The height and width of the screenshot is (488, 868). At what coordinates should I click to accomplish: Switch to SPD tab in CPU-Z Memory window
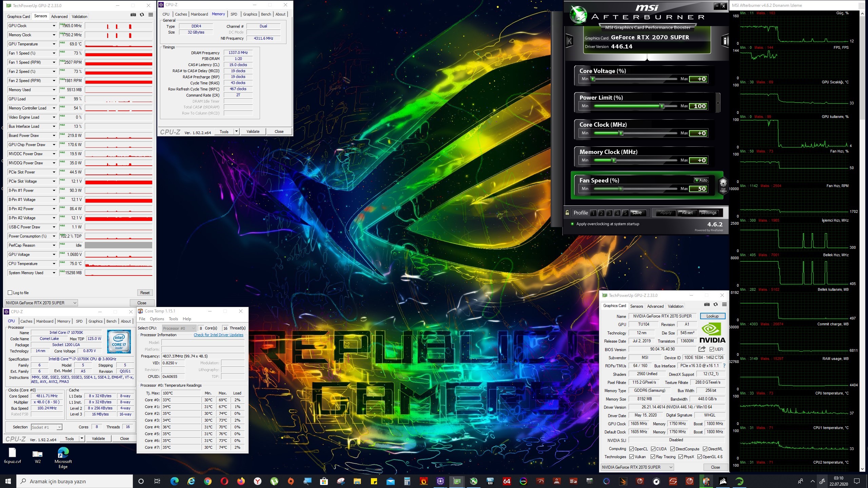coord(234,14)
